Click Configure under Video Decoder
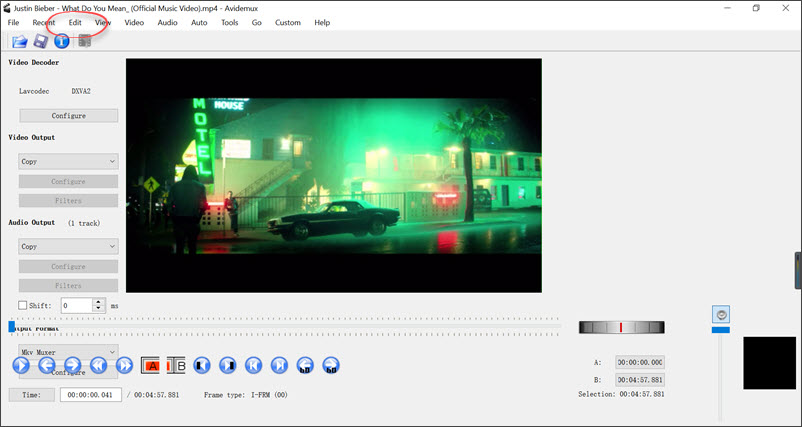The width and height of the screenshot is (802, 427). click(x=69, y=116)
